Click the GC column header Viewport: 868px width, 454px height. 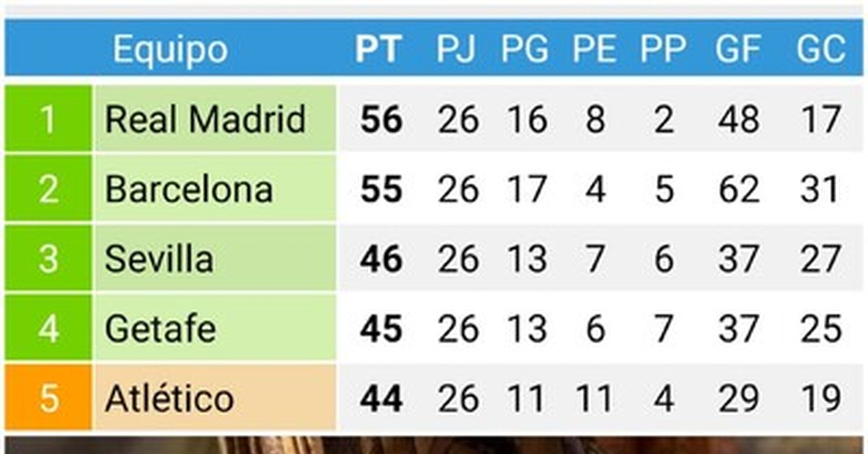(x=821, y=48)
